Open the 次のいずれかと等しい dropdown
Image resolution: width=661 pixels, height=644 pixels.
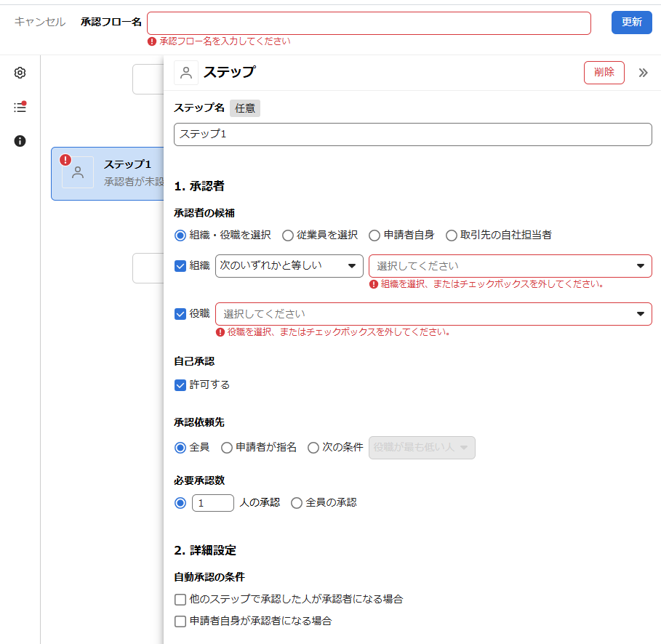289,266
